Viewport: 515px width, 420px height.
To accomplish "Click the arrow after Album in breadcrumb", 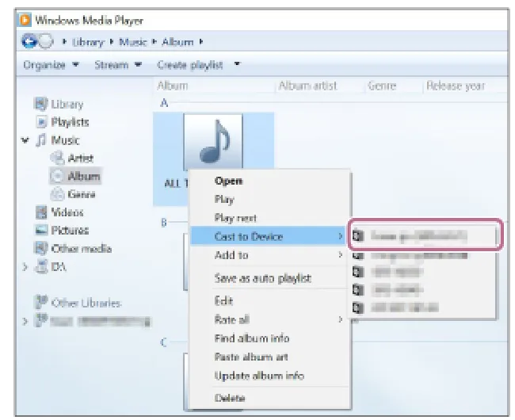I will [x=201, y=42].
